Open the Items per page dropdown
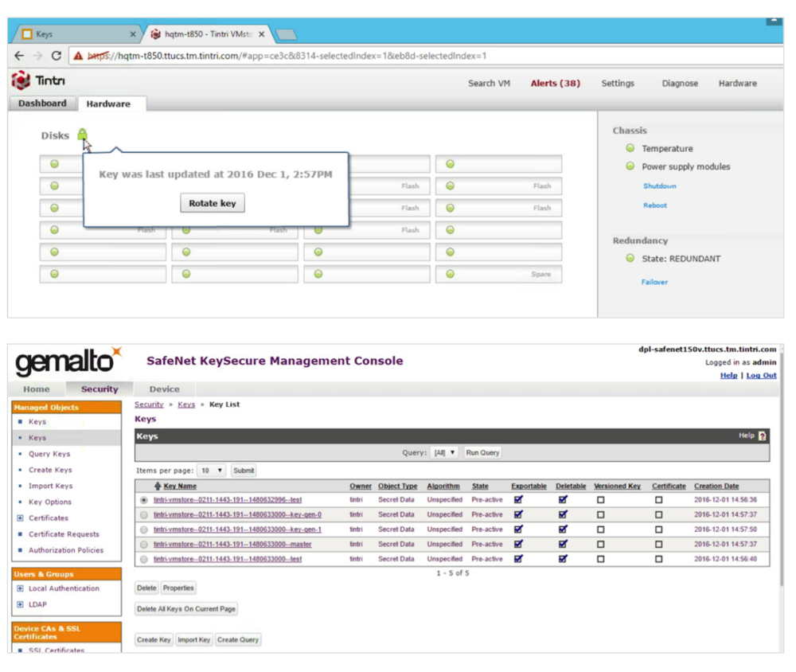The image size is (796, 672). tap(211, 471)
